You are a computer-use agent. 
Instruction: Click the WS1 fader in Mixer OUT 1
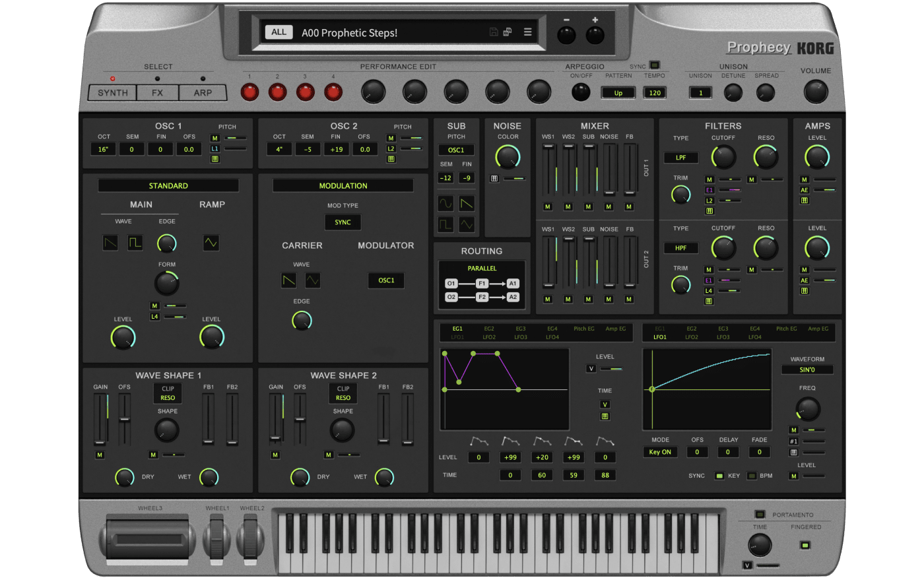[x=548, y=170]
